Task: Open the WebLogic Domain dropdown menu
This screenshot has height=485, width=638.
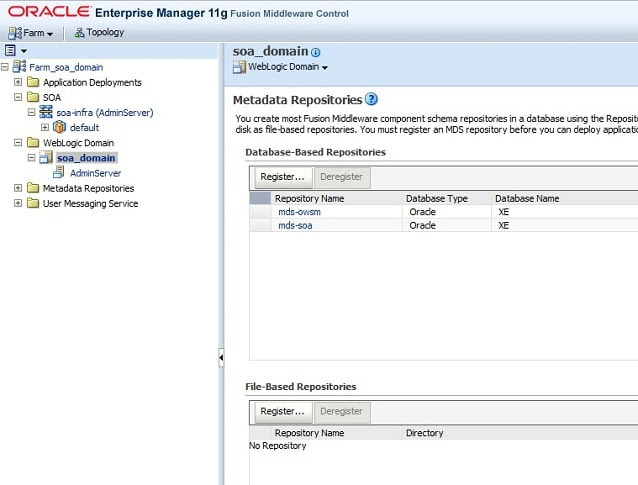Action: [288, 67]
